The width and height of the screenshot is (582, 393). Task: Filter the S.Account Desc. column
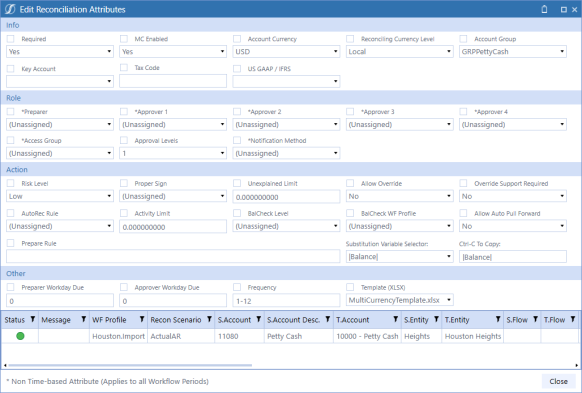click(x=328, y=319)
